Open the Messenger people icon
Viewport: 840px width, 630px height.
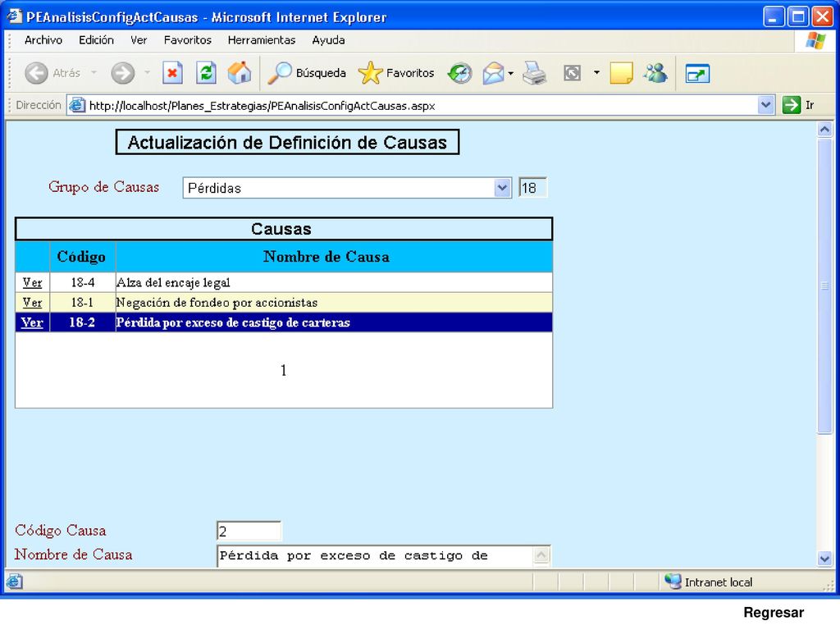tap(655, 73)
